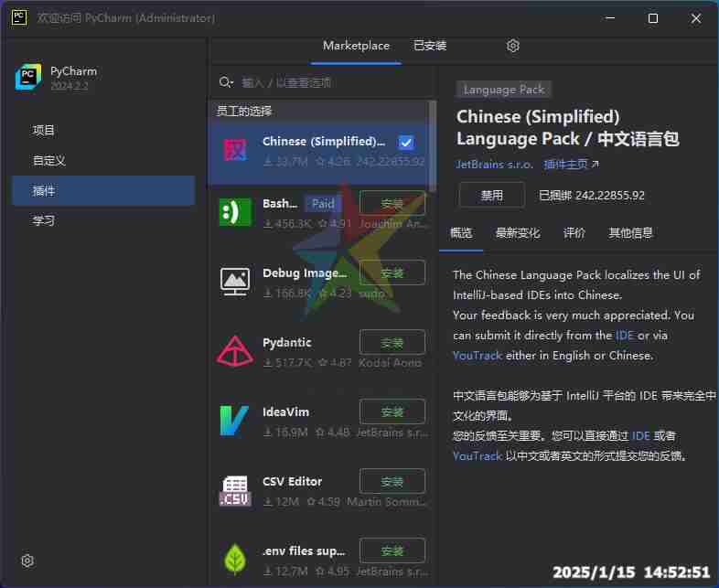Select the Debug Image plugin name
Viewport: 719px width, 588px height.
pyautogui.click(x=305, y=273)
